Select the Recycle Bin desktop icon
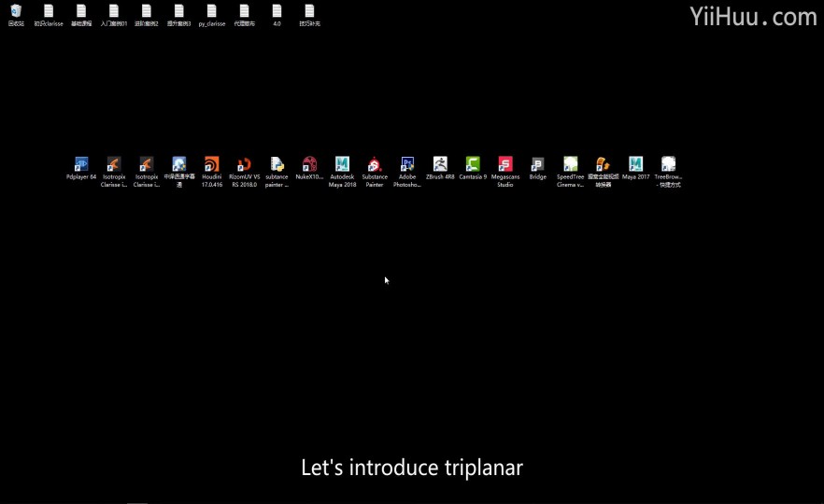This screenshot has height=504, width=824. (x=16, y=15)
